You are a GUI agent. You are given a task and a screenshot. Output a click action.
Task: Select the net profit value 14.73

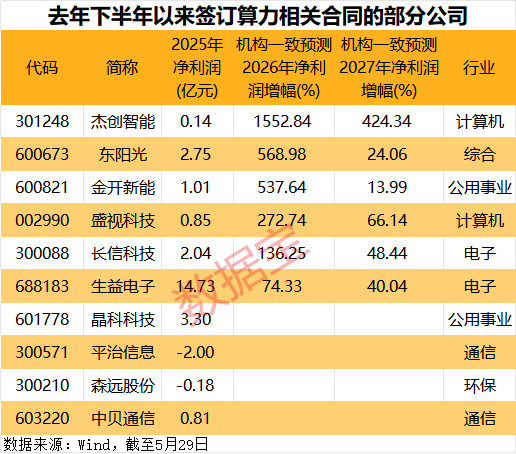195,286
